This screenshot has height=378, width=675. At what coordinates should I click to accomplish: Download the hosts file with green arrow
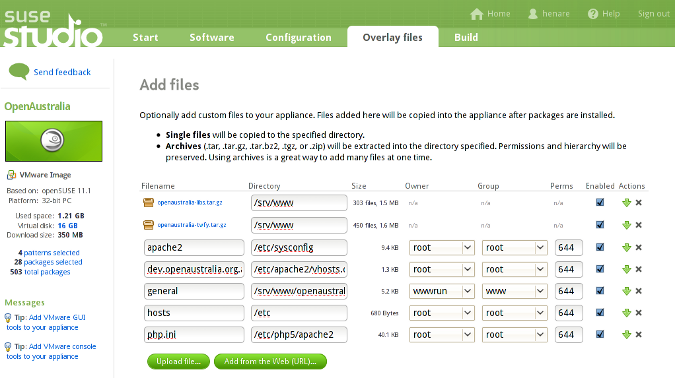click(x=626, y=313)
